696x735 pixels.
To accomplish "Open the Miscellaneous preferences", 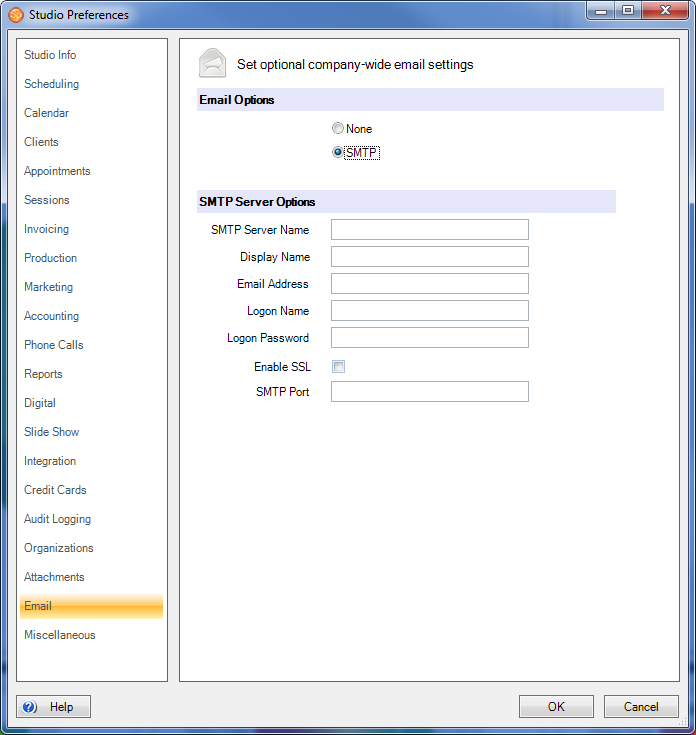I will coord(60,635).
